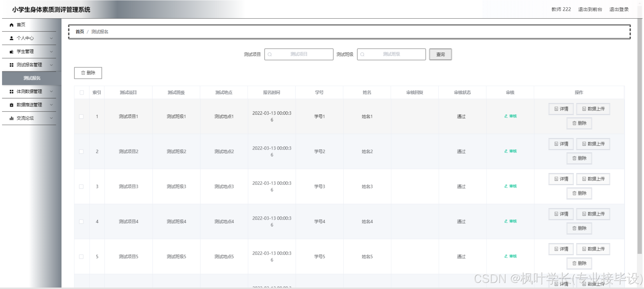Expand the 个人中心 menu chevron
Screen dimensions: 644x289
(51, 38)
